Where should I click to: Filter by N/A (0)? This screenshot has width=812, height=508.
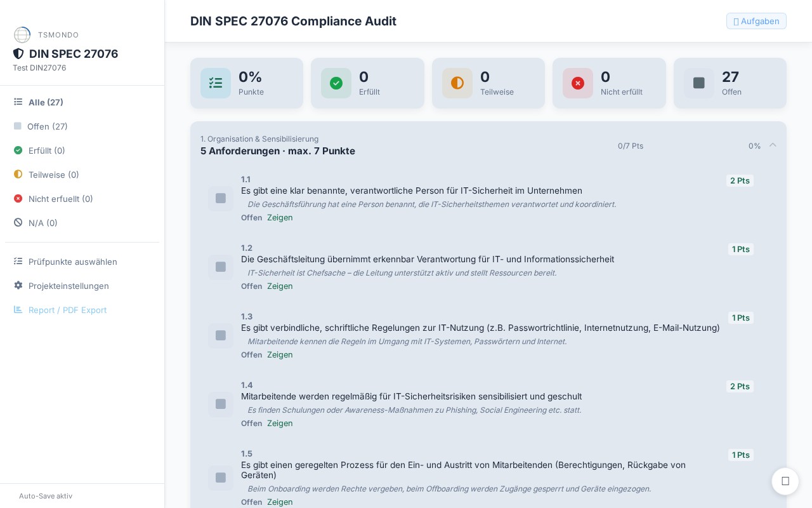[x=82, y=223]
